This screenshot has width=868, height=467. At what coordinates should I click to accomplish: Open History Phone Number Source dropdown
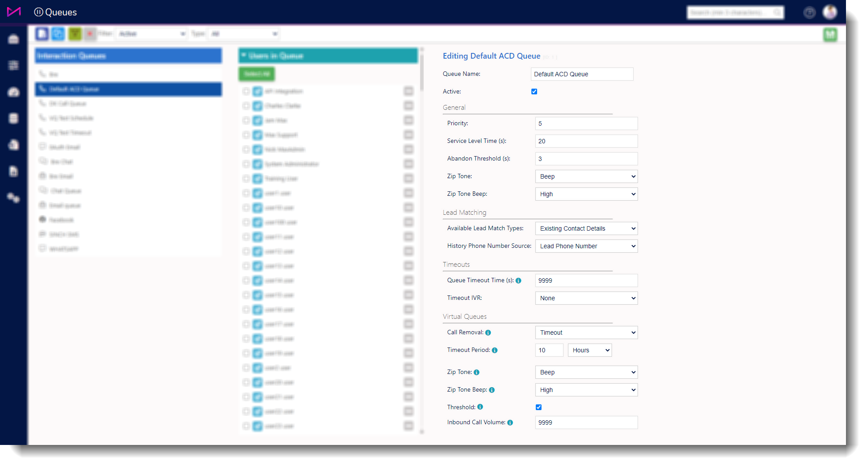(586, 246)
